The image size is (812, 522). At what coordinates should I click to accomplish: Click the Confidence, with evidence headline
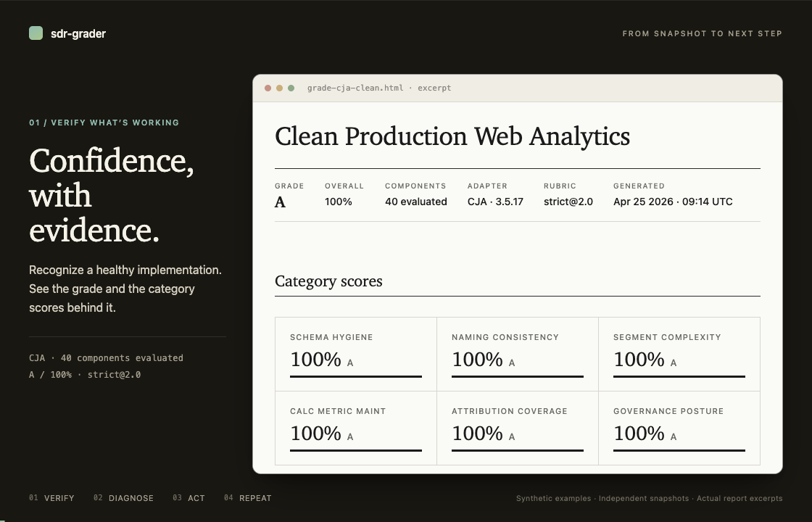pos(112,195)
